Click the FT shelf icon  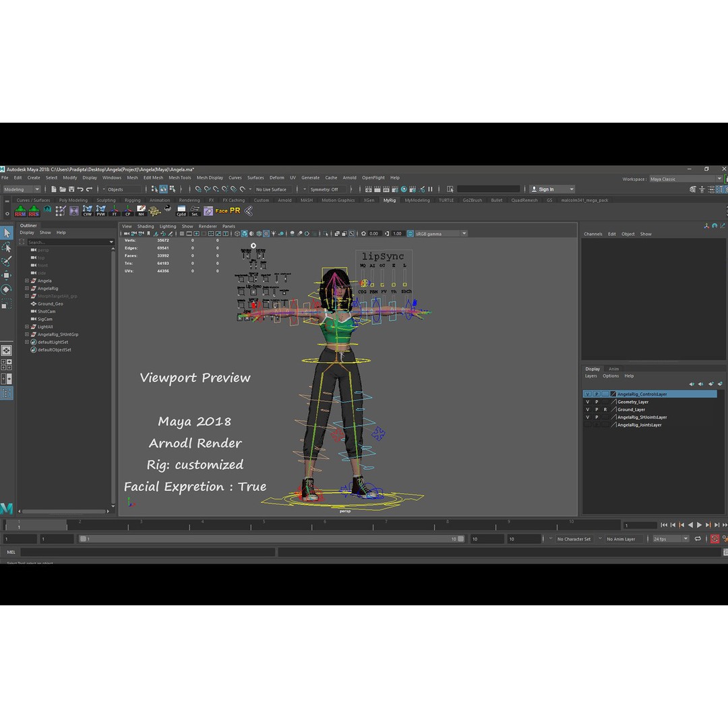(114, 211)
